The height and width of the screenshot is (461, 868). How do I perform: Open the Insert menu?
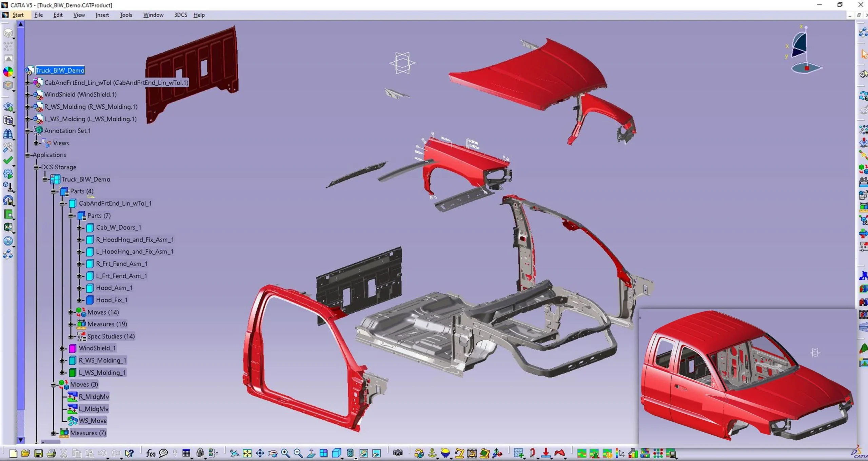click(102, 15)
